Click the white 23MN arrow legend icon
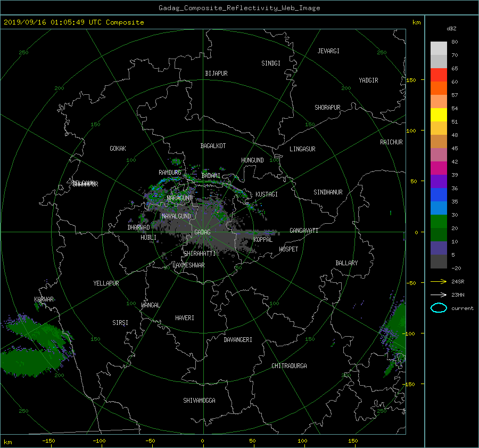 pos(439,295)
